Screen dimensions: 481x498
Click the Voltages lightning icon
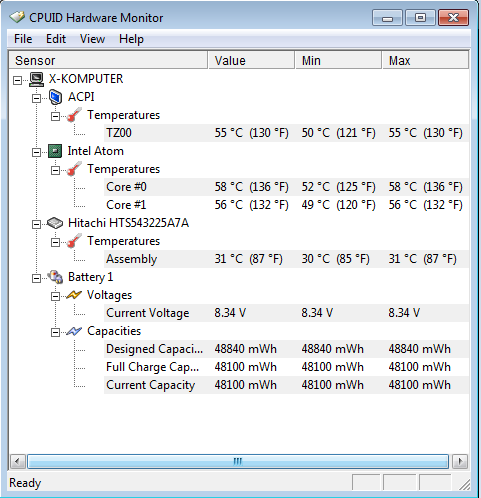pyautogui.click(x=74, y=295)
